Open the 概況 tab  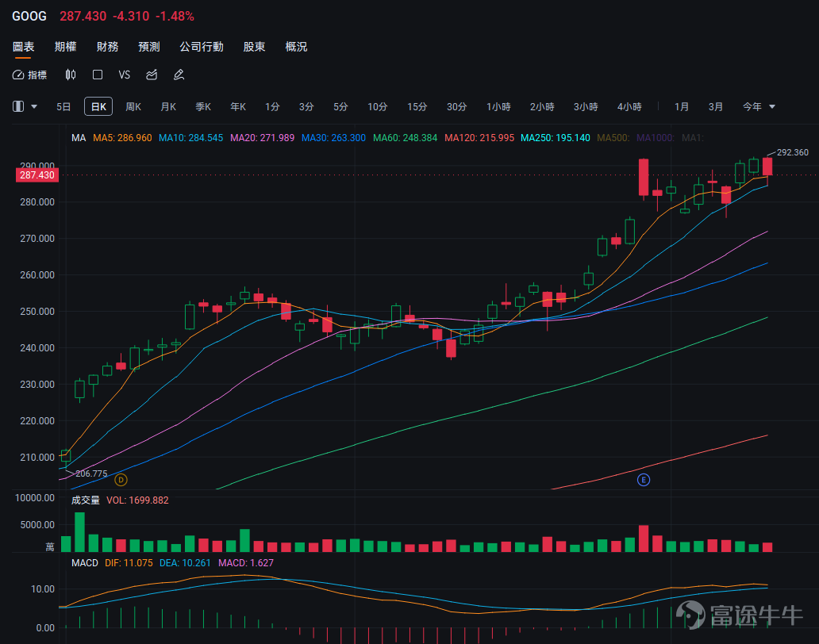tap(296, 47)
